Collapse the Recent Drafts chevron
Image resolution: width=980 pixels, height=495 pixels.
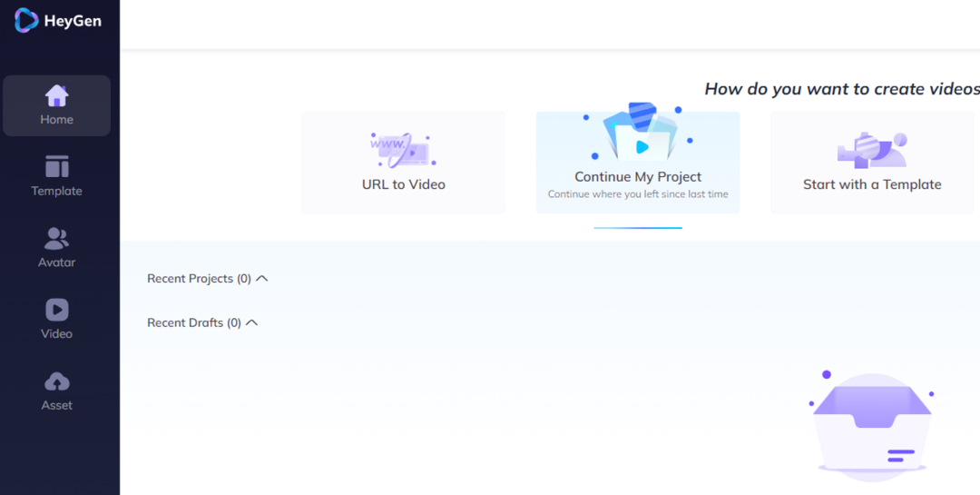pos(252,323)
